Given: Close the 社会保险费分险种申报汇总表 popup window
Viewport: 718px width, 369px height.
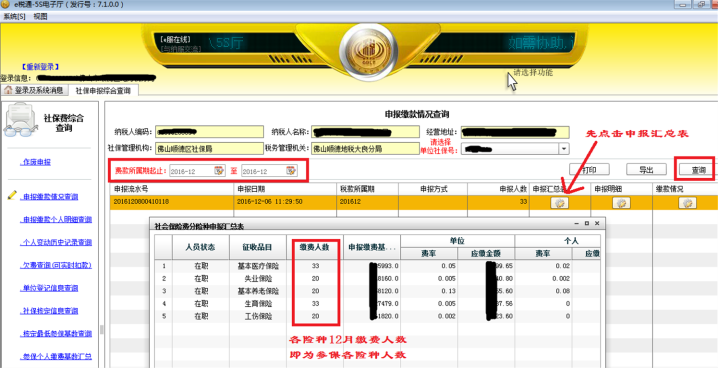Looking at the screenshot, I should point(597,223).
